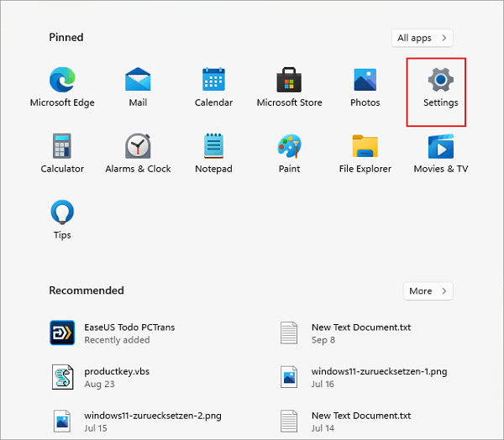Open the Calendar app
The height and width of the screenshot is (440, 504).
(213, 81)
